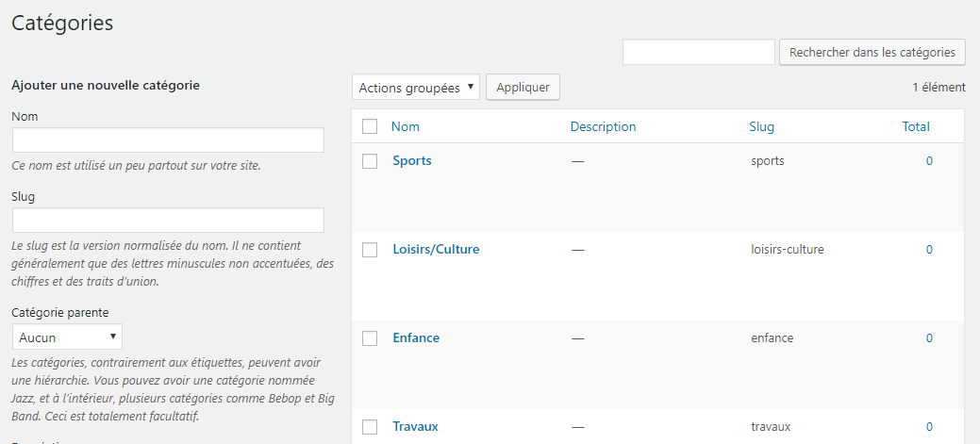Open the Loisirs/Culture category link

pos(436,250)
